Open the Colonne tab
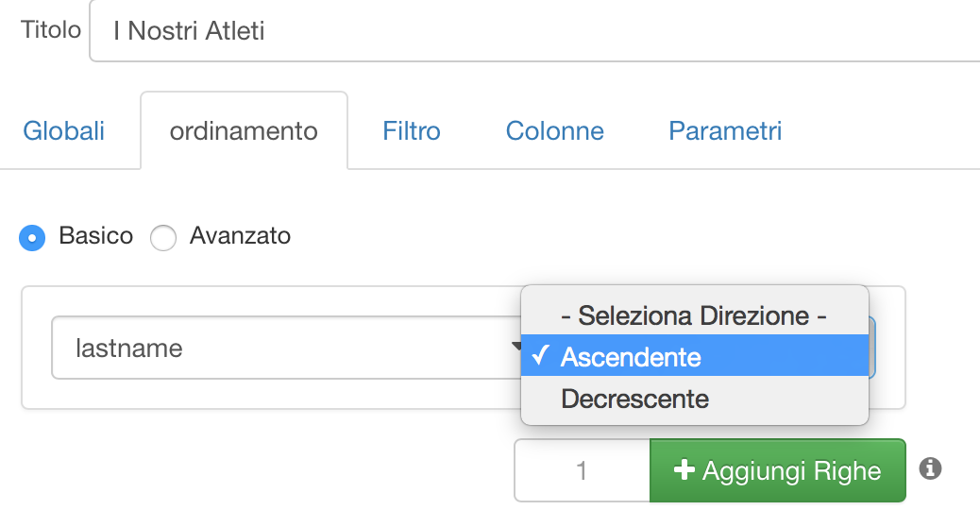Screen dimensions: 980x527 coord(554,131)
